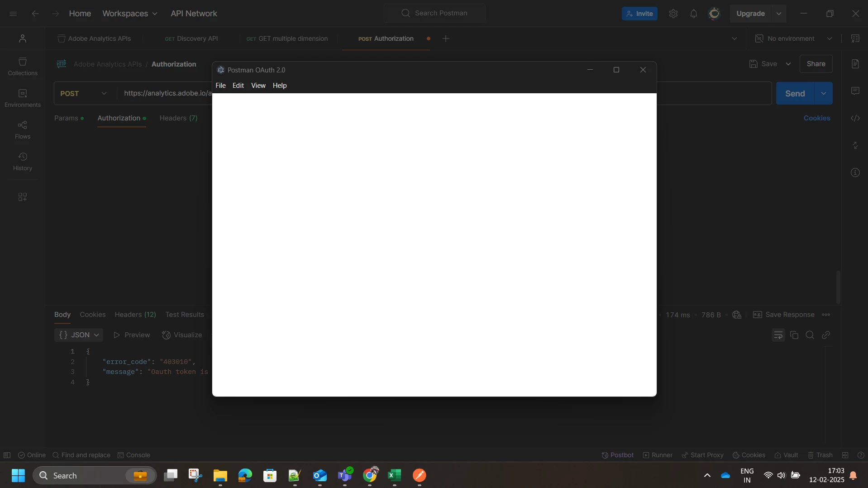
Task: Open the Params request tab
Action: [69, 118]
